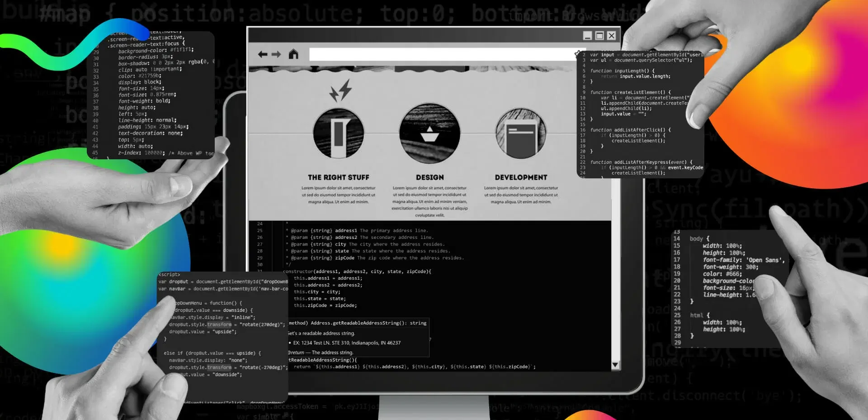868x420 pixels.
Task: Select the Design circular icon
Action: [x=429, y=133]
